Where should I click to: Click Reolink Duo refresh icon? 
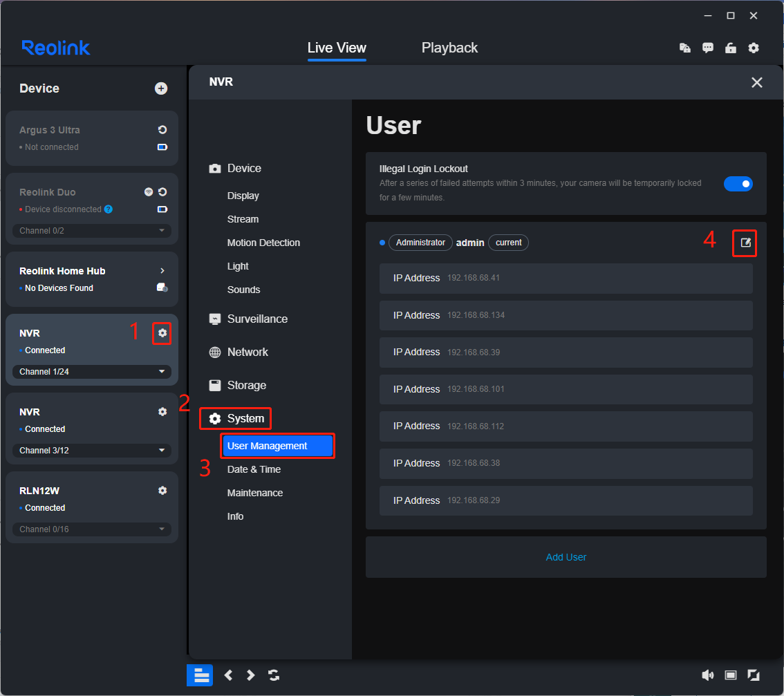point(162,192)
